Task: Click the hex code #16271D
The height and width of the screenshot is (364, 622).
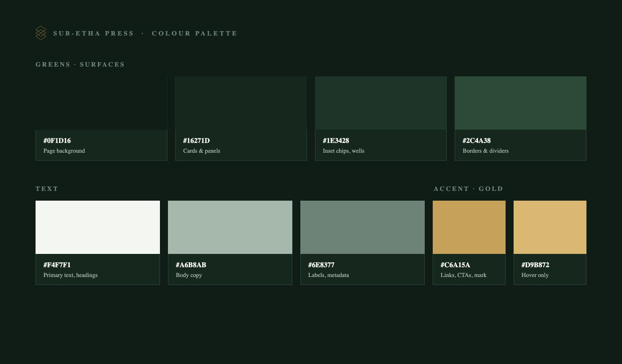Action: point(196,141)
